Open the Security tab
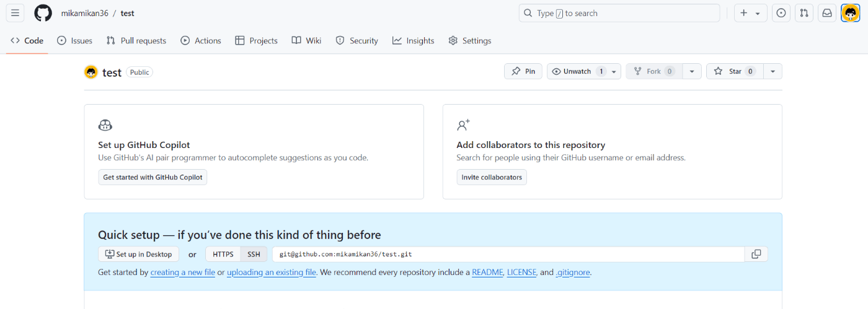868x309 pixels. pos(356,41)
